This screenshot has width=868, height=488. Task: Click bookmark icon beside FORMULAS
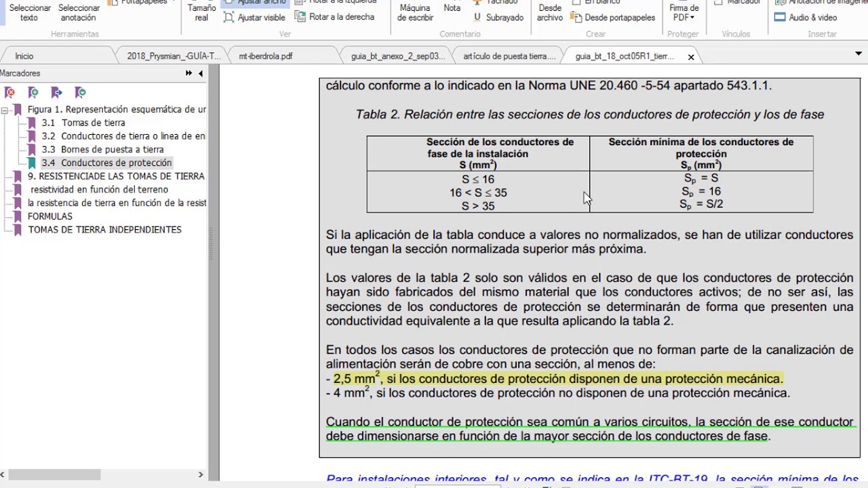(x=18, y=216)
